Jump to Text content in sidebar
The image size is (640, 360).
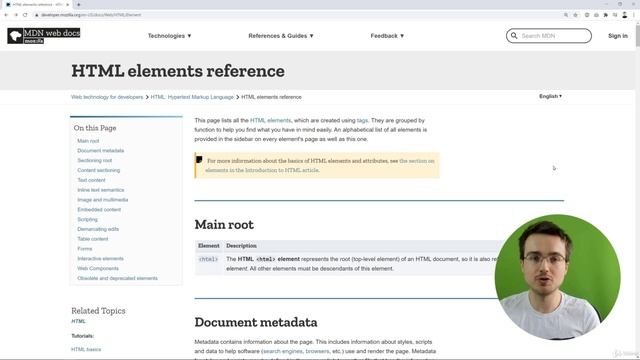coord(91,180)
